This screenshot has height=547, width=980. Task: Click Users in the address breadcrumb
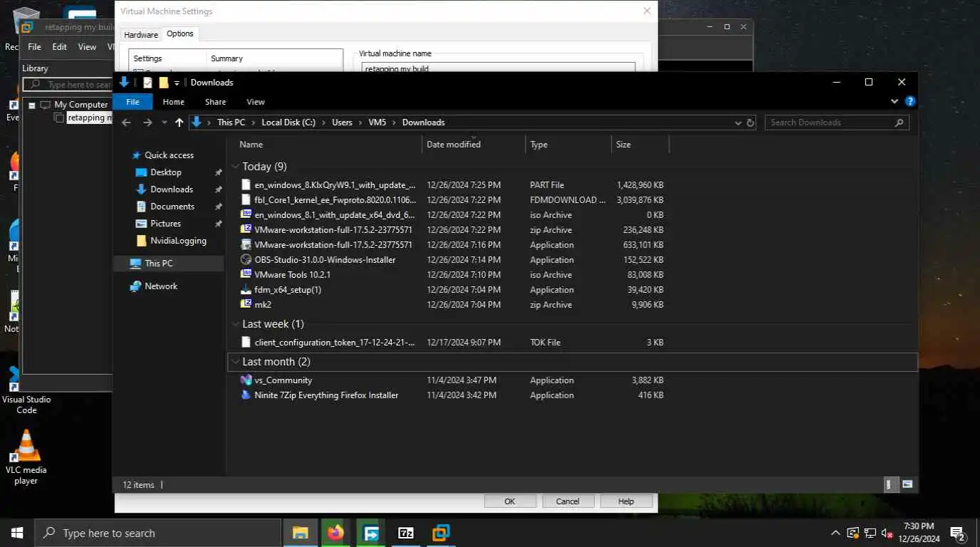342,123
